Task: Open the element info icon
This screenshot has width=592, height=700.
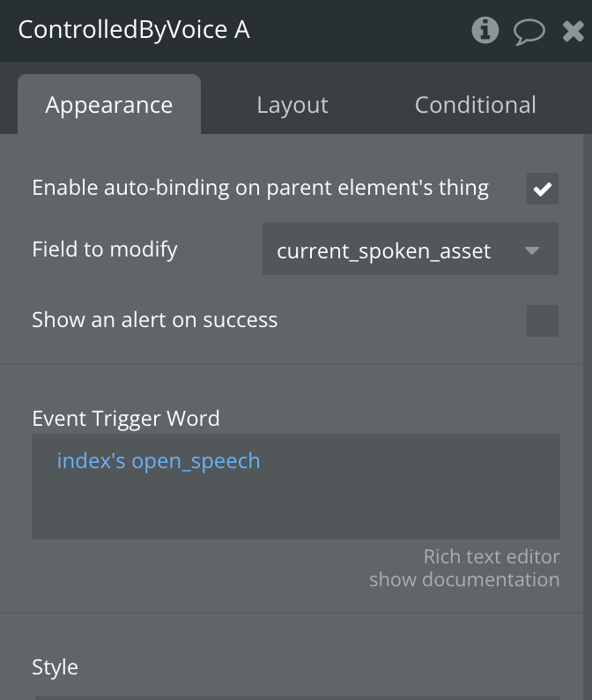Action: pos(485,30)
